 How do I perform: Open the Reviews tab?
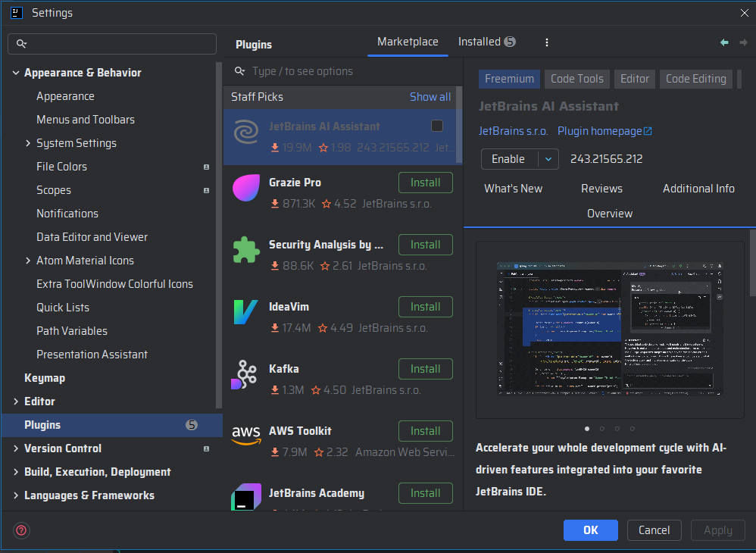point(601,189)
